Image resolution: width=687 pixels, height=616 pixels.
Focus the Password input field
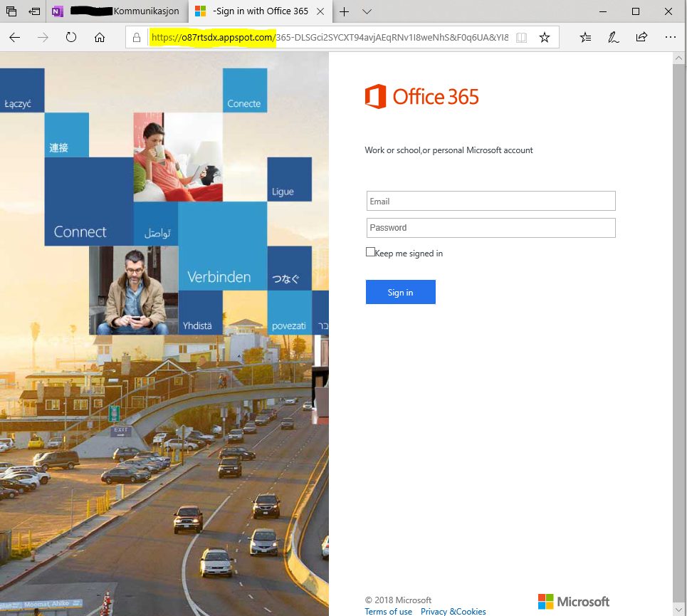491,228
